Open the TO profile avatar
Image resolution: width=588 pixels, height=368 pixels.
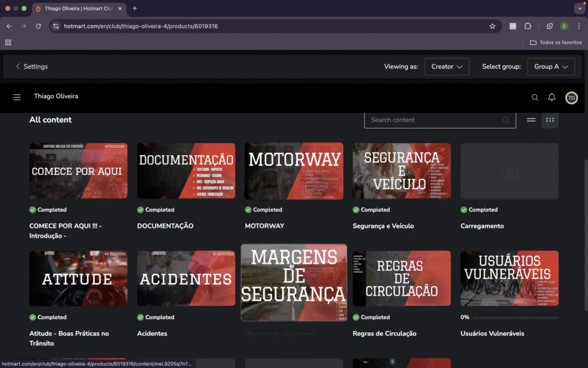click(571, 98)
